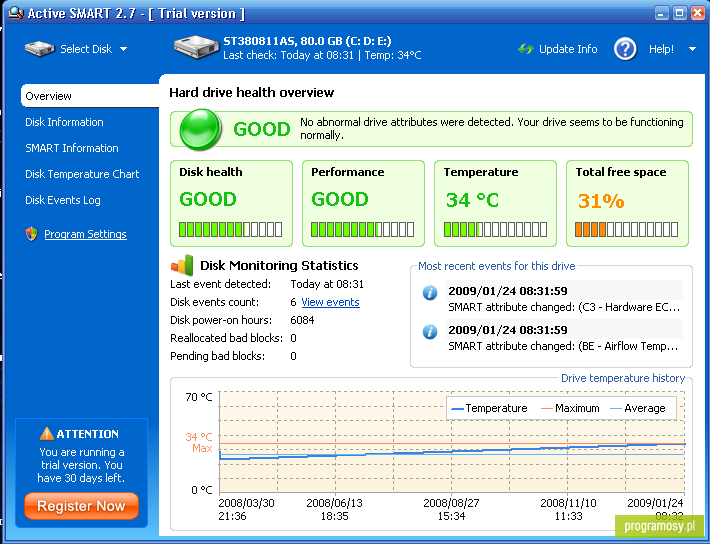Click the shield icon beside Program Settings

coord(31,234)
